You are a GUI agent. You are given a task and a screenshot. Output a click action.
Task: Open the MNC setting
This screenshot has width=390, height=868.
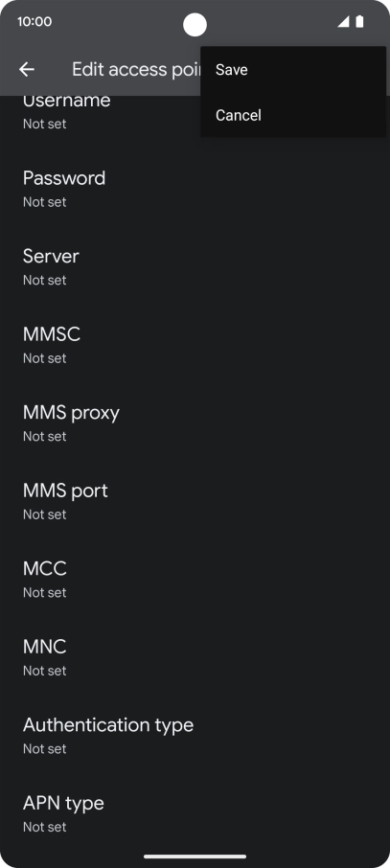coord(195,657)
